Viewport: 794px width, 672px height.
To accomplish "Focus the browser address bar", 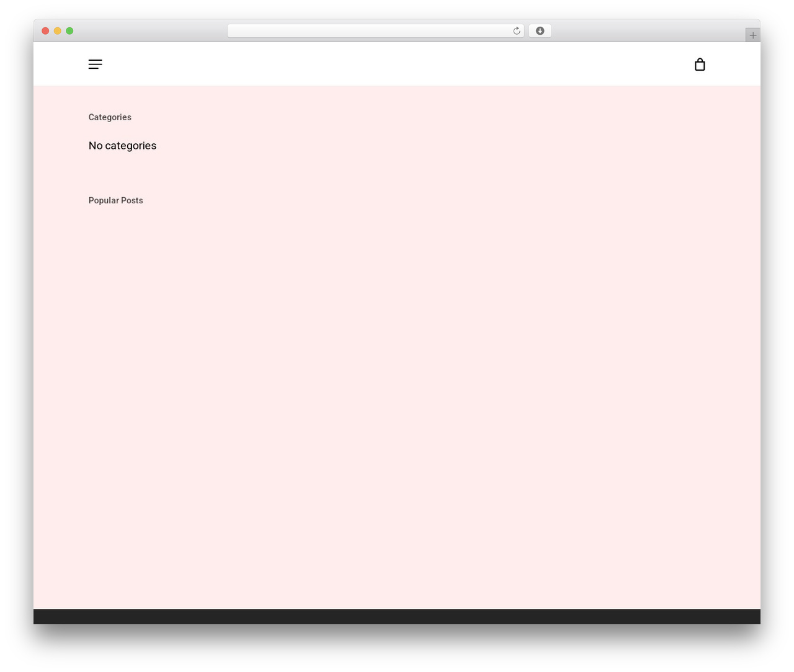I will tap(375, 31).
